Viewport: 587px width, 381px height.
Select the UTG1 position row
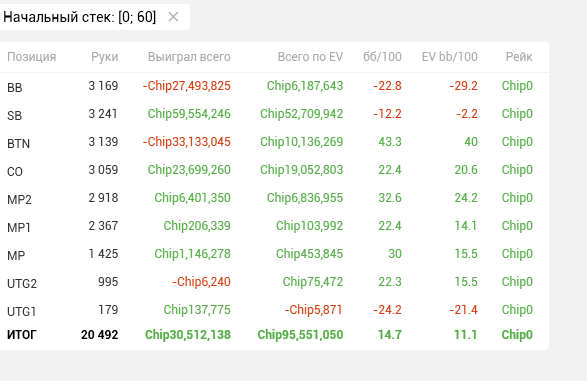click(x=274, y=310)
